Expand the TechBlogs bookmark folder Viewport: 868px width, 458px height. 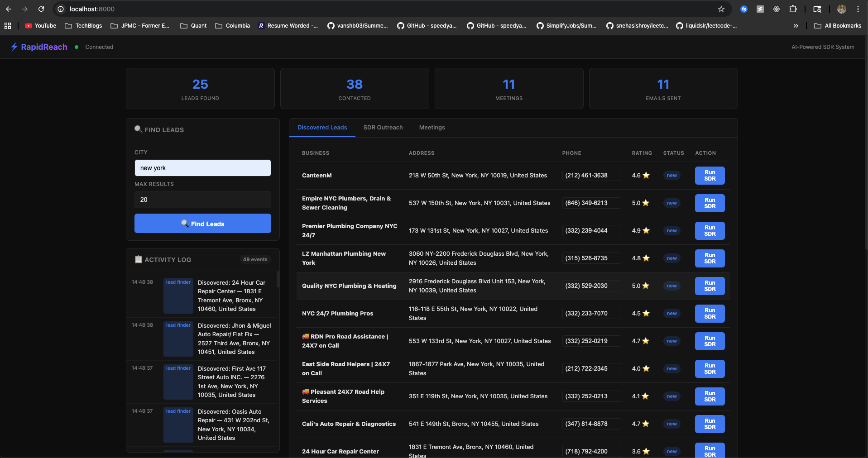click(x=83, y=26)
